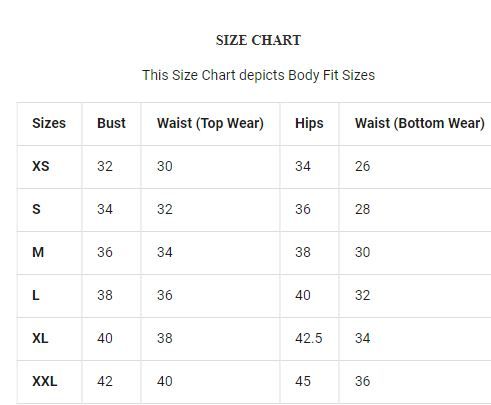The height and width of the screenshot is (405, 491).
Task: Select the XL size row label
Action: (40, 338)
